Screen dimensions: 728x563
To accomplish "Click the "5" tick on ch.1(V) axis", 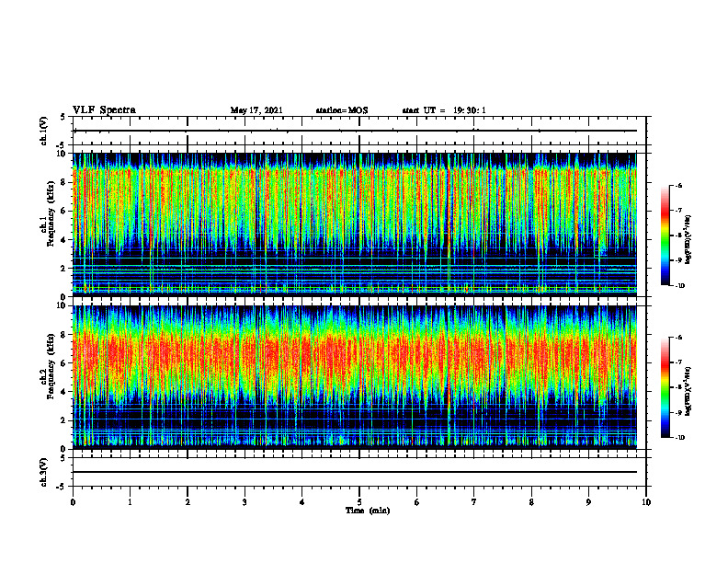I will (x=63, y=118).
